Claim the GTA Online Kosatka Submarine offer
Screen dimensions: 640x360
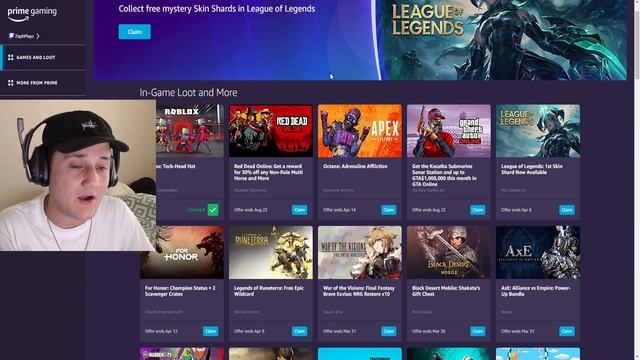478,210
